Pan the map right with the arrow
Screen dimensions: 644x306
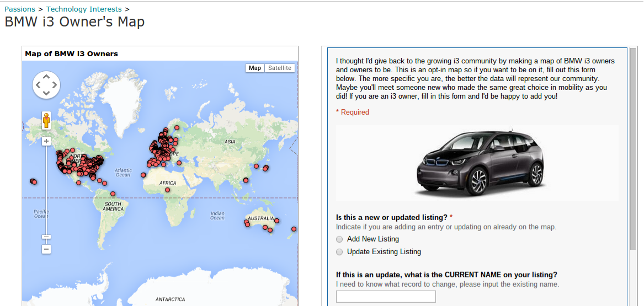55,85
